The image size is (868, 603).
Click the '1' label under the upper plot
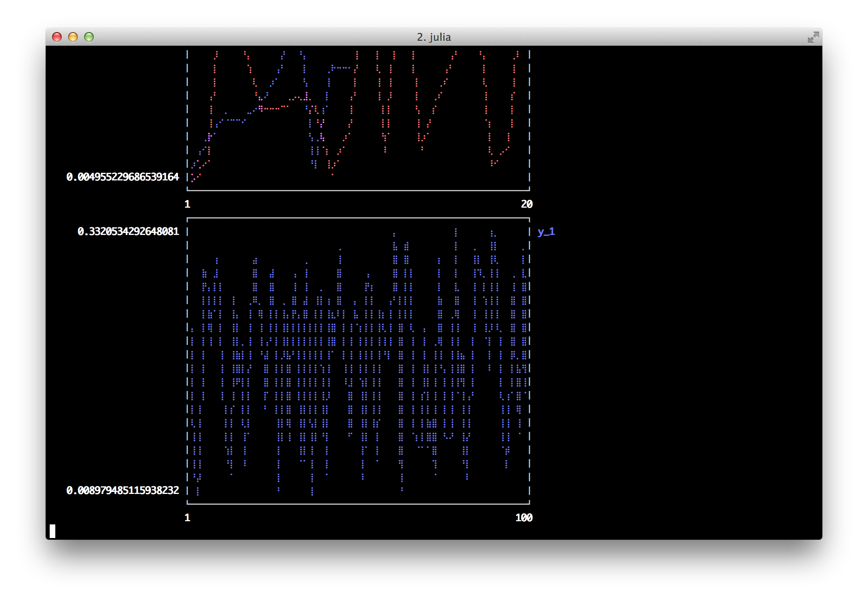[187, 204]
